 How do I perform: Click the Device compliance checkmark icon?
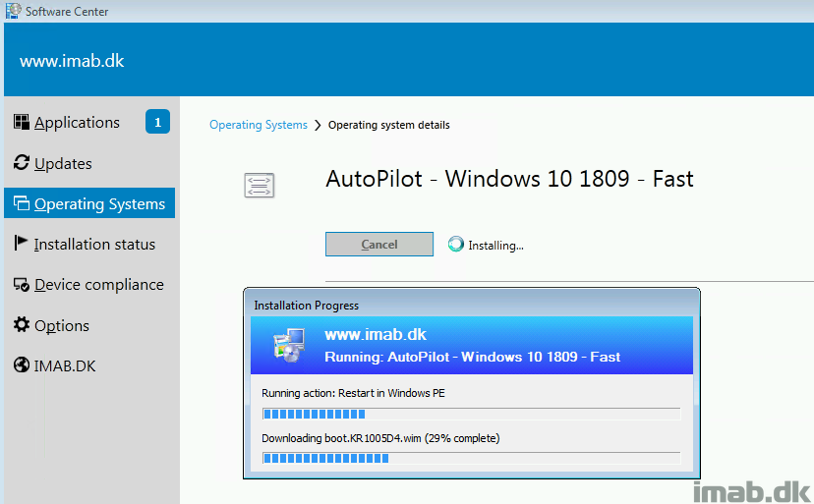(x=22, y=285)
